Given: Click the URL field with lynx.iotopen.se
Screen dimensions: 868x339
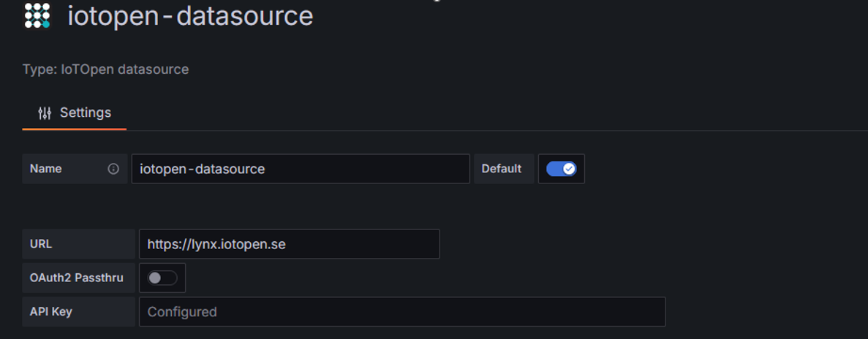Looking at the screenshot, I should tap(289, 244).
